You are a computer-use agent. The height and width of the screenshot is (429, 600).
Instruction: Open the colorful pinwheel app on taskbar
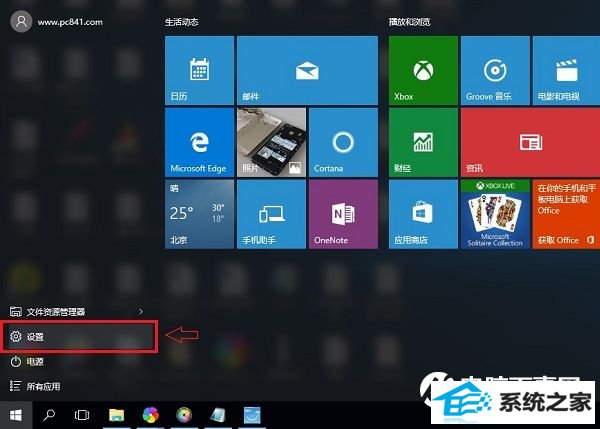pos(150,415)
